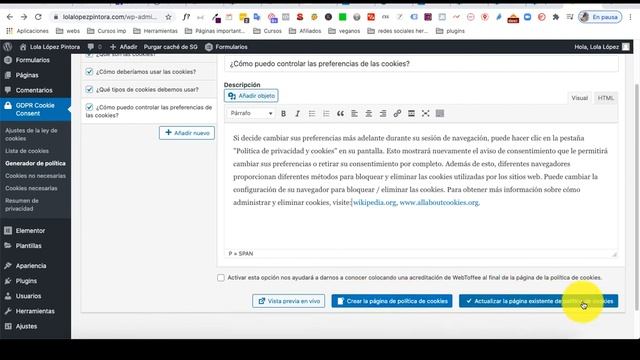Open the browser extensions puzzle icon
Screen dimensions: 640x360
556,17
